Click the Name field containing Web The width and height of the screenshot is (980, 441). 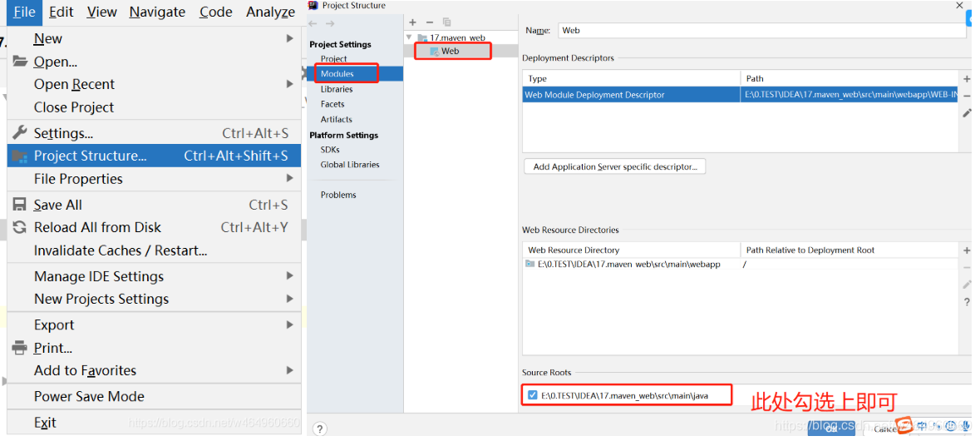[x=762, y=30]
